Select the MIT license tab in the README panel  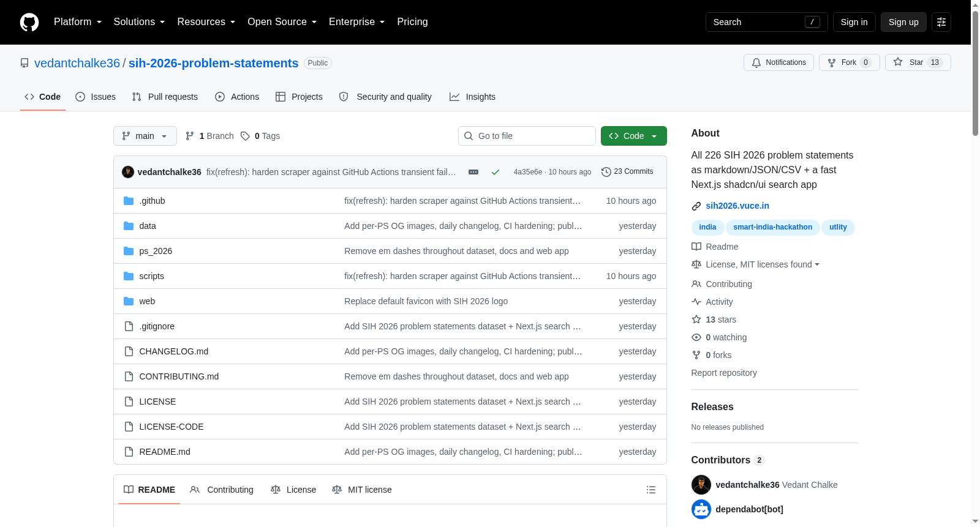point(362,490)
